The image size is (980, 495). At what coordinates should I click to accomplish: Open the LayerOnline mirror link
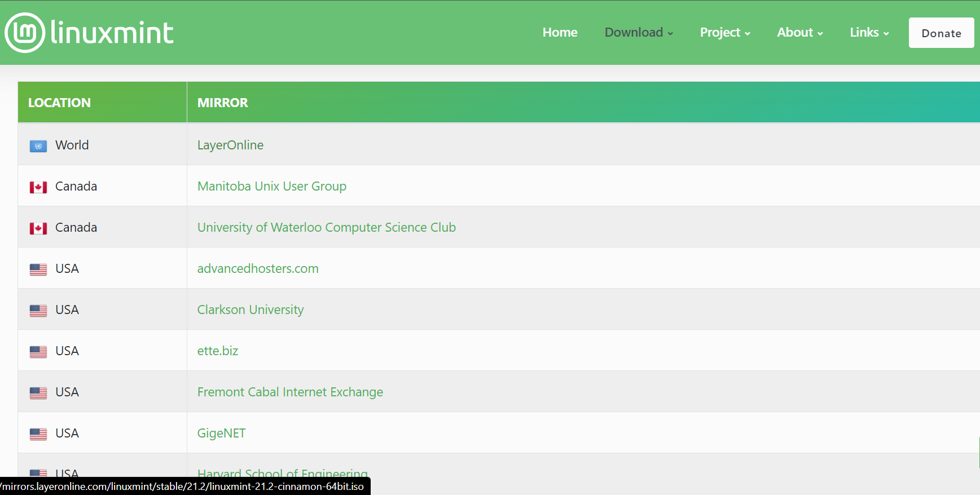230,145
